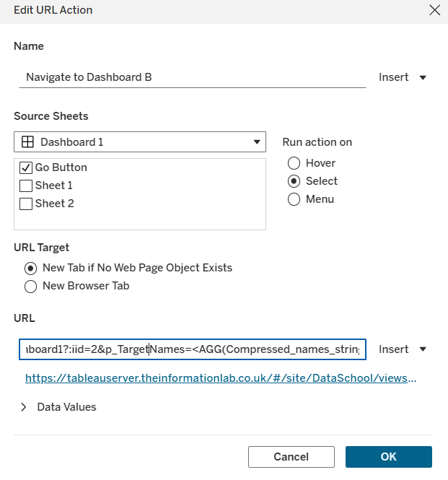Select the Hover run action option
The height and width of the screenshot is (480, 448).
point(294,163)
